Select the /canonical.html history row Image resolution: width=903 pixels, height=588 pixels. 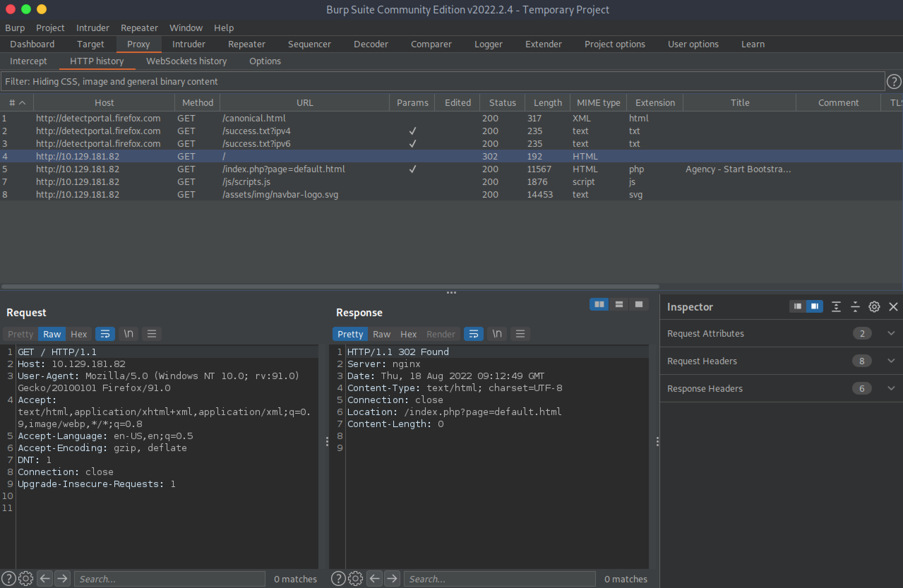[451, 118]
